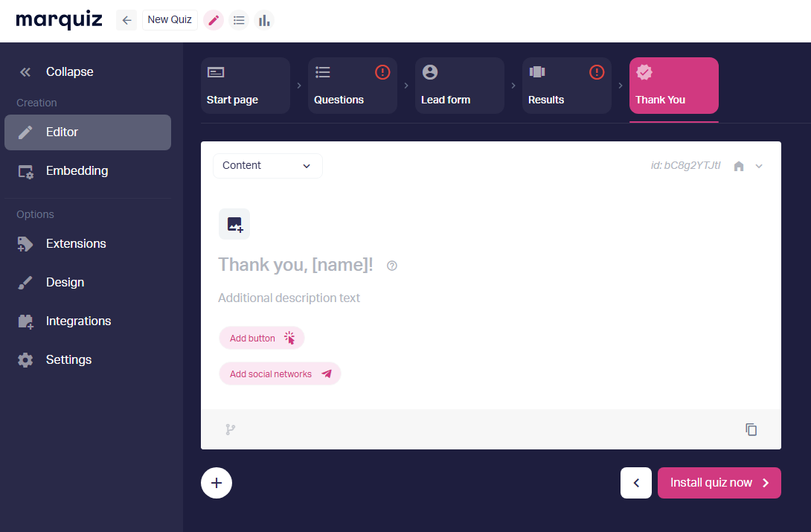This screenshot has width=811, height=532.
Task: Click the back arrow beside New Quiz
Action: [126, 20]
